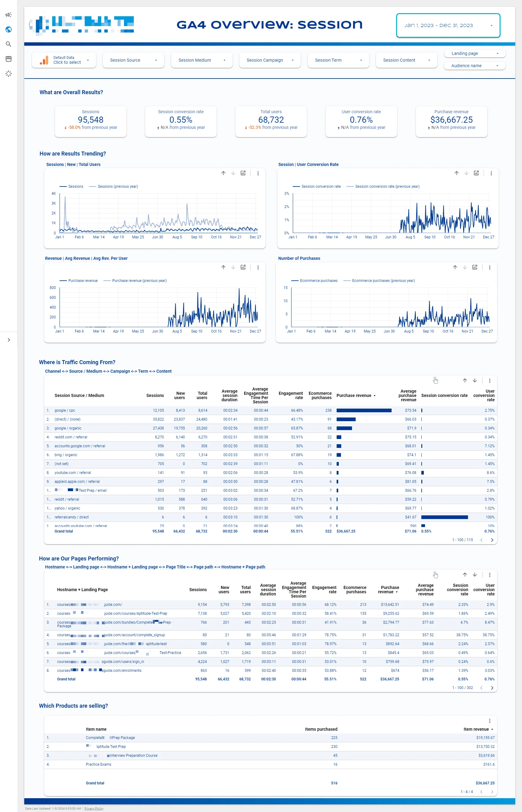Screen dimensions: 522x812
Task: Open more options on Purchase revenue chart
Action: [258, 267]
